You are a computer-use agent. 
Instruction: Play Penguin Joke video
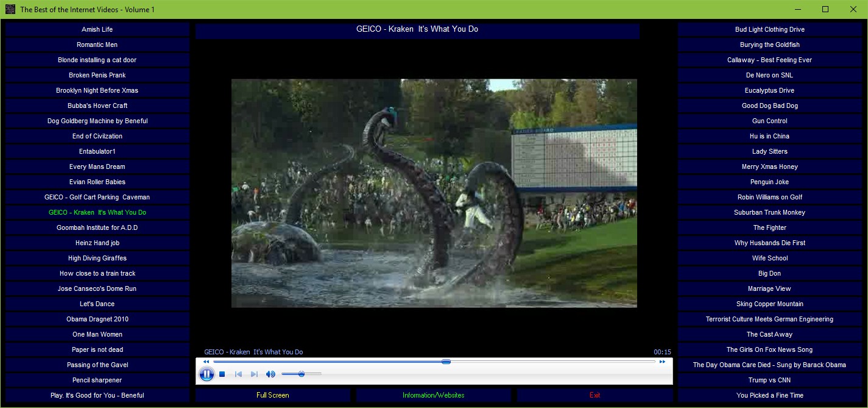(x=770, y=182)
